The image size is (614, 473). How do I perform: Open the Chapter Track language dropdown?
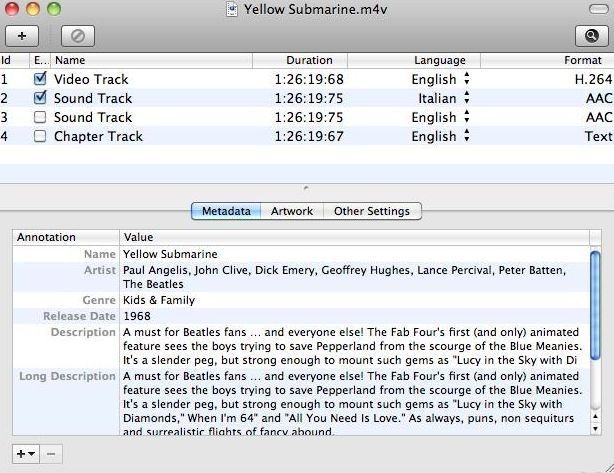tap(441, 136)
